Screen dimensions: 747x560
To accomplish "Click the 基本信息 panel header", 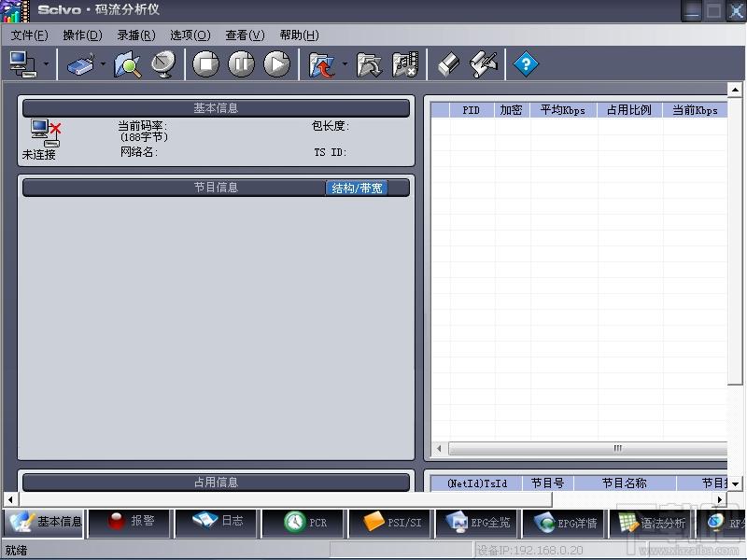I will coord(216,108).
